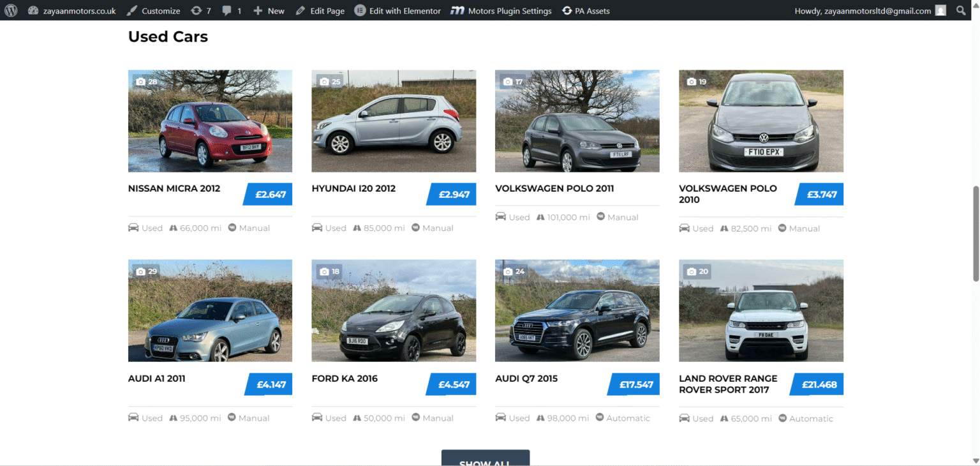Image resolution: width=980 pixels, height=466 pixels.
Task: Open the Elementor icon next to Edit with Elementor
Action: 359,10
